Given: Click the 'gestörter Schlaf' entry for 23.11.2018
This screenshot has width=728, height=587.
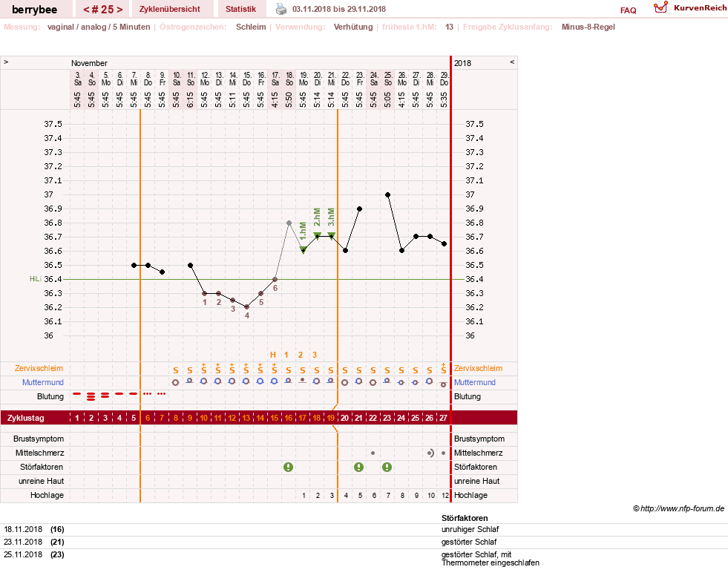Looking at the screenshot, I should pos(469,542).
